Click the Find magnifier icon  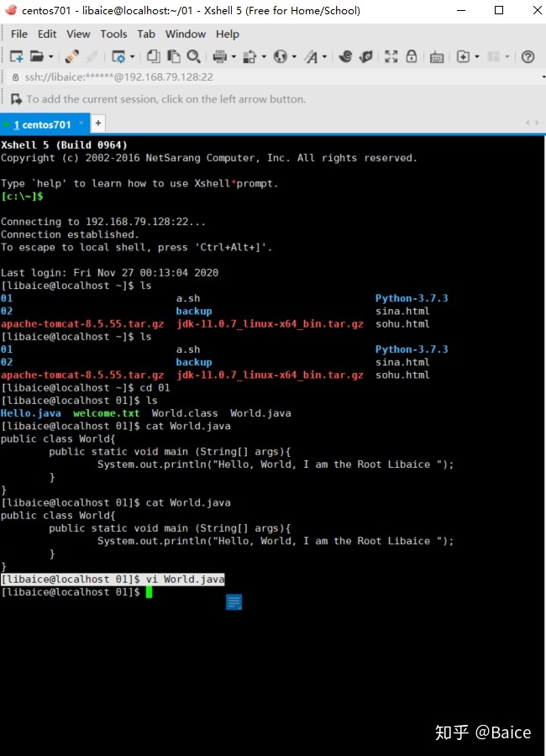click(193, 56)
